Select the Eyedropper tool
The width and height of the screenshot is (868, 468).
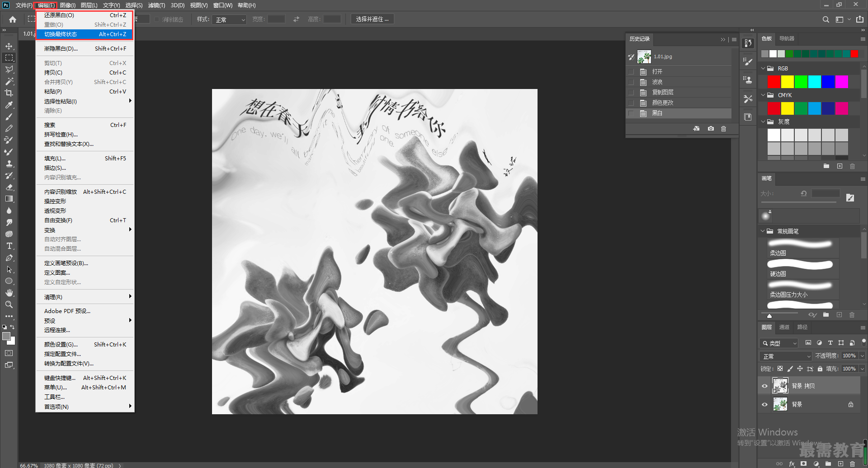[9, 105]
